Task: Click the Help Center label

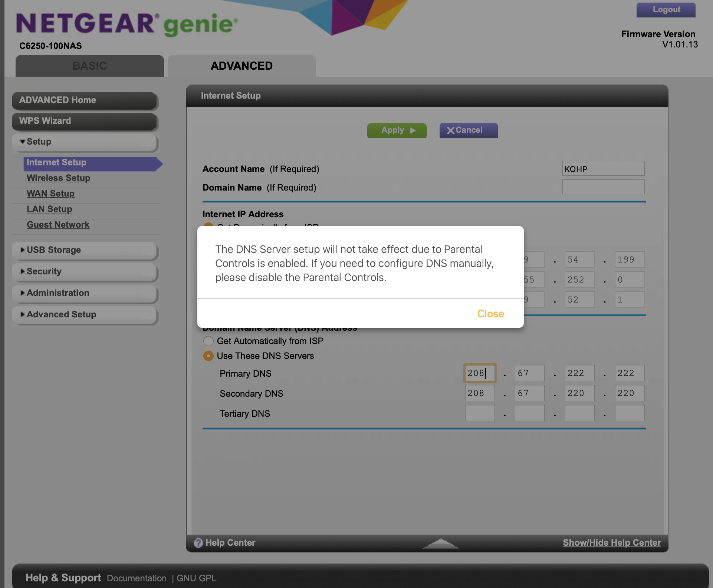Action: [230, 543]
